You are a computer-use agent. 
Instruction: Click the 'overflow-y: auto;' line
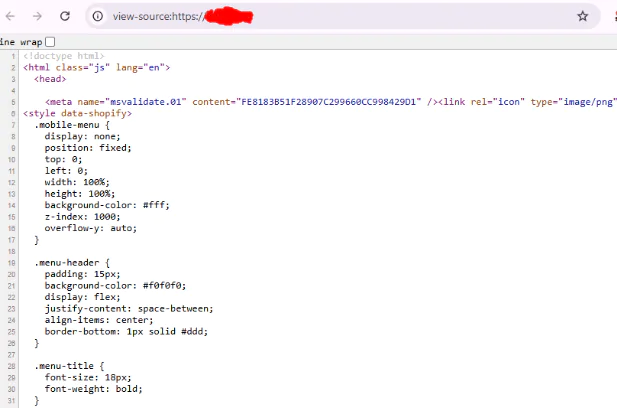[91, 228]
